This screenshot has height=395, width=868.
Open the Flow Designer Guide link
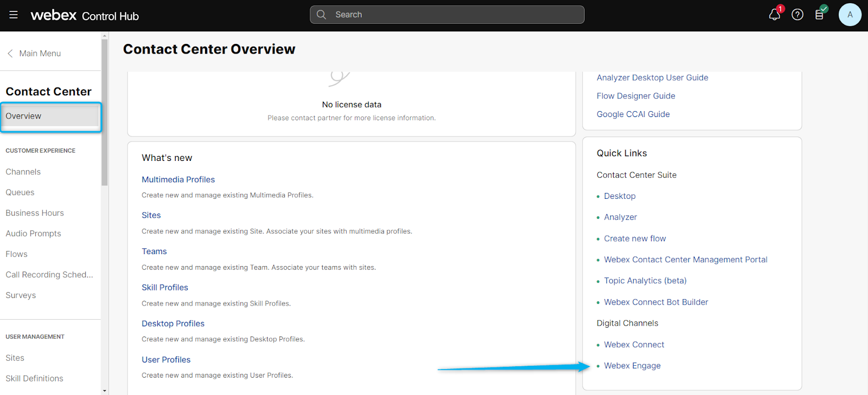pyautogui.click(x=636, y=96)
